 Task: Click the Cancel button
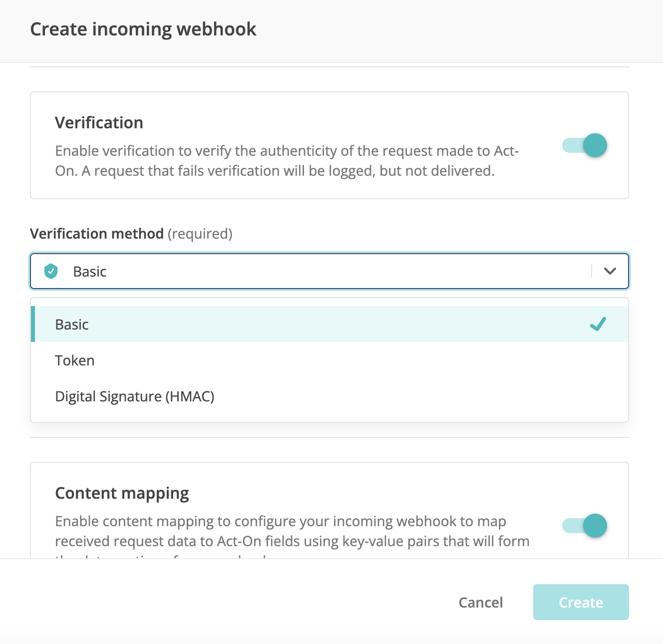(x=480, y=602)
